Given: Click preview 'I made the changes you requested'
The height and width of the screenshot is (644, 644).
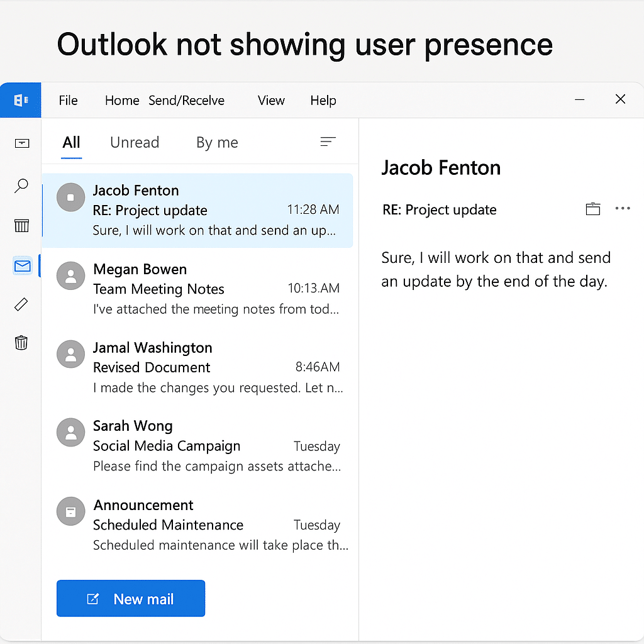Looking at the screenshot, I should tap(218, 387).
